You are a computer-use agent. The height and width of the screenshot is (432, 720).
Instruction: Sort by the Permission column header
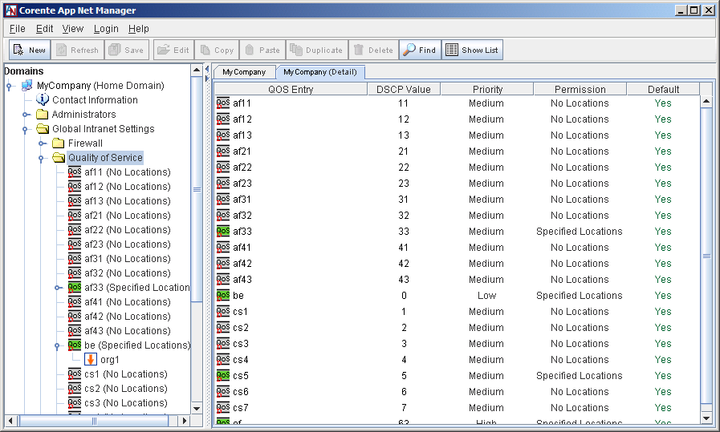(580, 89)
